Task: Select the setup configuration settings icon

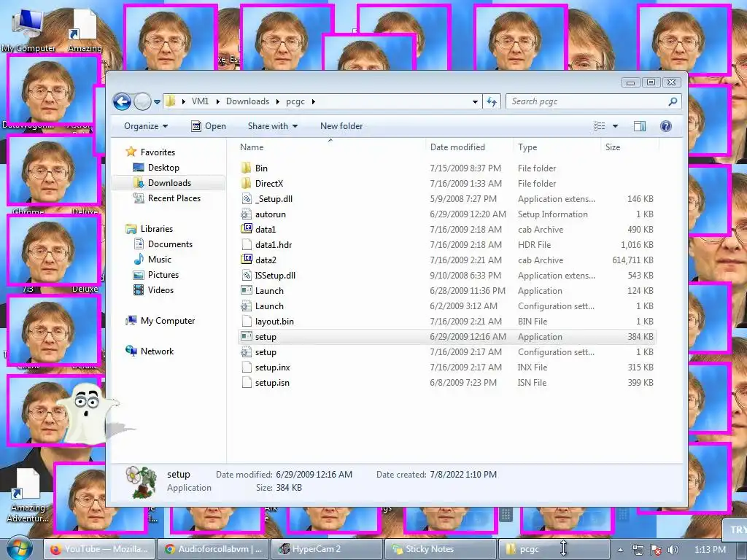Action: (247, 352)
